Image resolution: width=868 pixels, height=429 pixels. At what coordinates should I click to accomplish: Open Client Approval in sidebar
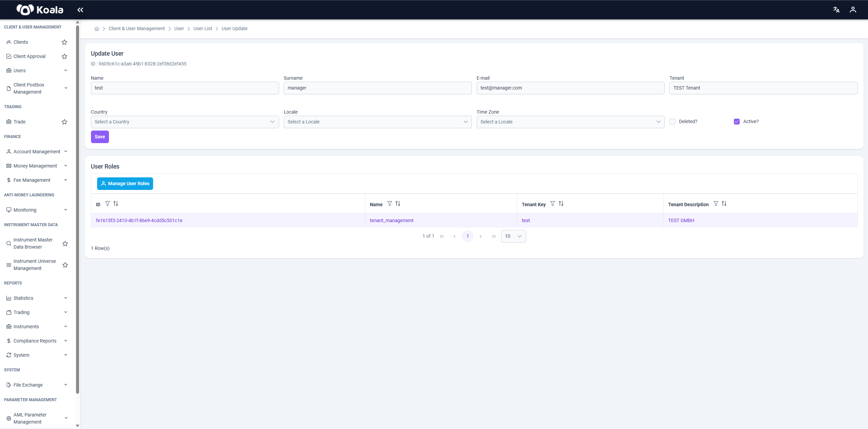click(x=30, y=56)
